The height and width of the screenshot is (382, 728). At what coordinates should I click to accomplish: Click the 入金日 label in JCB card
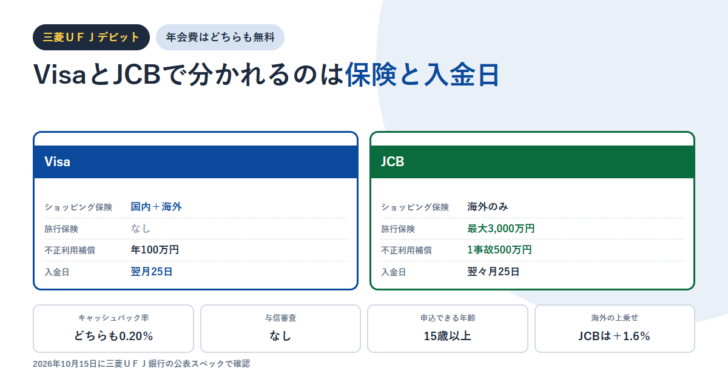tap(394, 272)
